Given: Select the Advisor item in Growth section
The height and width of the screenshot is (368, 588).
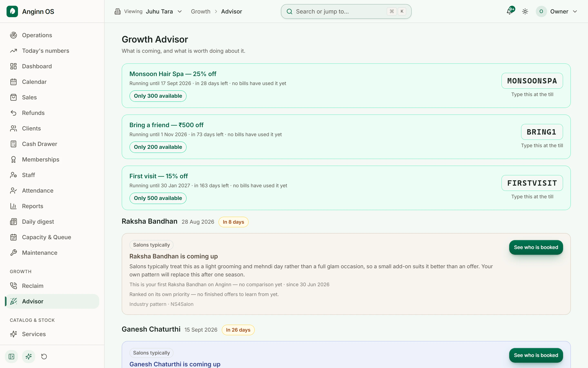Looking at the screenshot, I should point(52,301).
